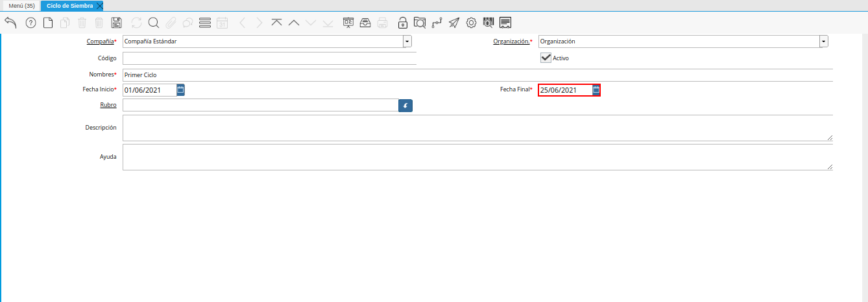Open the Process gear icon
The width and height of the screenshot is (868, 302).
point(471,23)
